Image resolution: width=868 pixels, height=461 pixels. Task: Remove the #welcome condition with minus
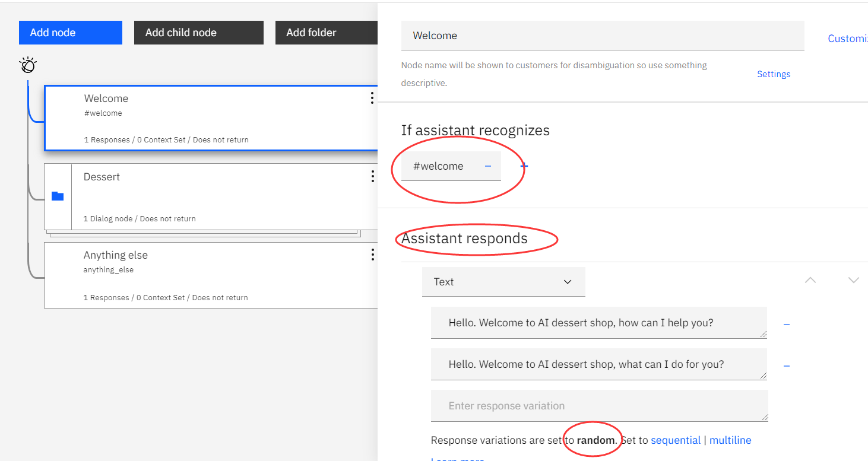488,166
